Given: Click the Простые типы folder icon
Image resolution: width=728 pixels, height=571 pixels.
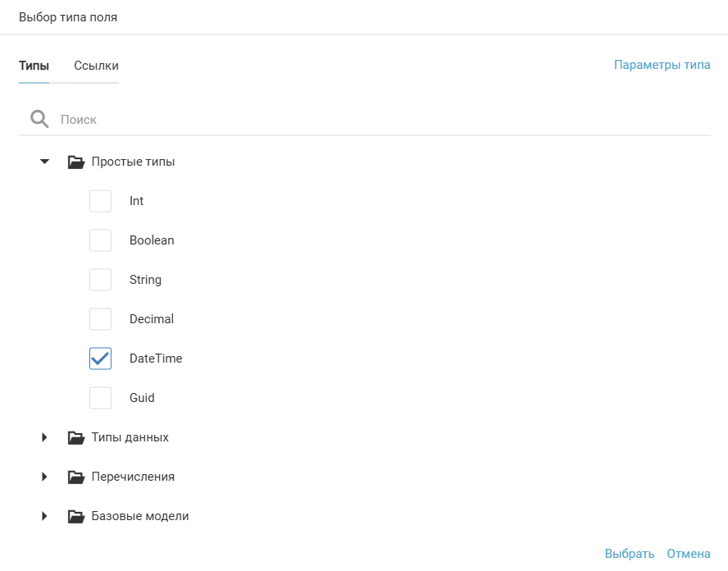Looking at the screenshot, I should pos(76,162).
